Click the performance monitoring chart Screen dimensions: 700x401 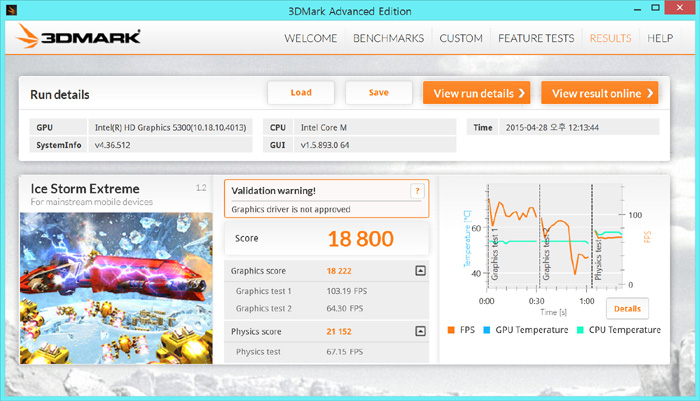555,235
